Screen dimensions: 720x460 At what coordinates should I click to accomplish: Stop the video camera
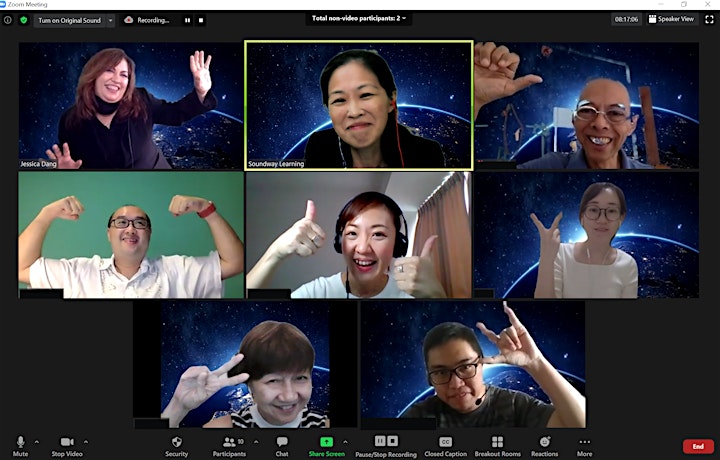pos(67,446)
